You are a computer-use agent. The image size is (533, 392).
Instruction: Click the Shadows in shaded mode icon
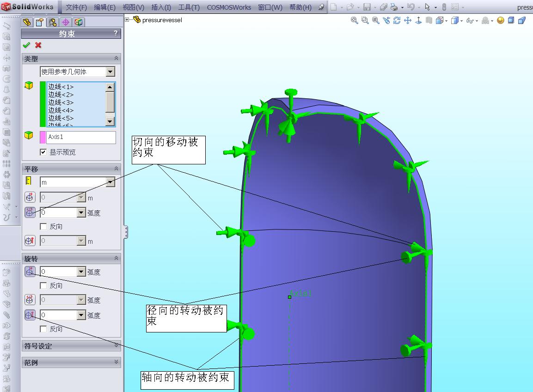(x=511, y=20)
